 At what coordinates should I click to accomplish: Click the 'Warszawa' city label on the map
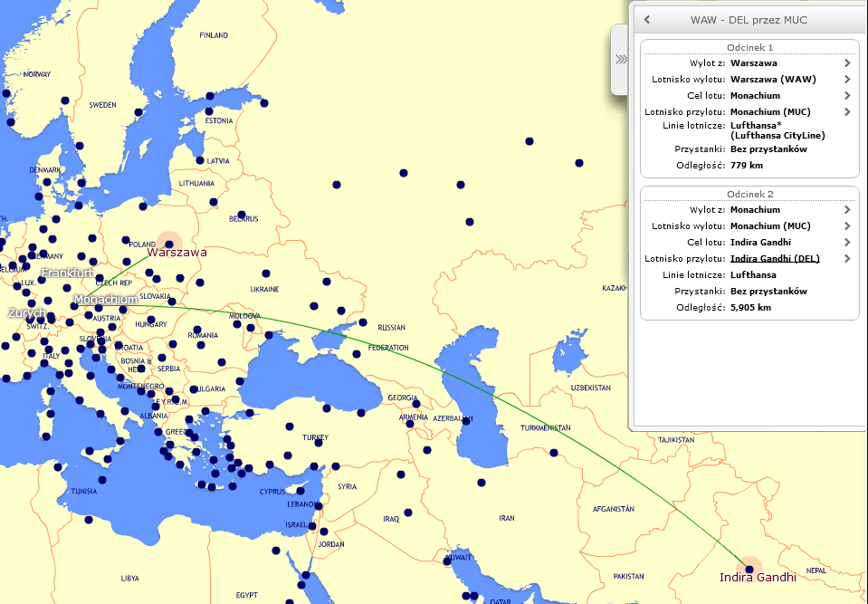(x=177, y=253)
